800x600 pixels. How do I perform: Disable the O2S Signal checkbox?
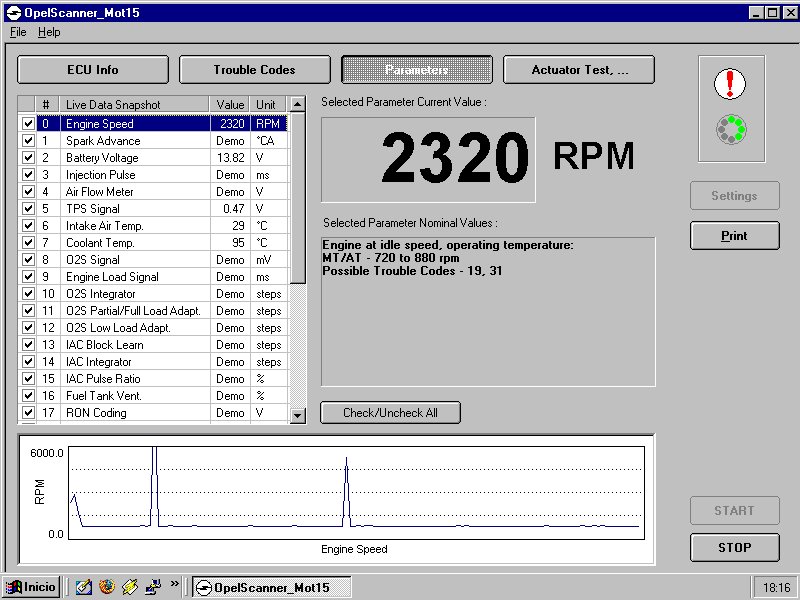click(x=28, y=260)
